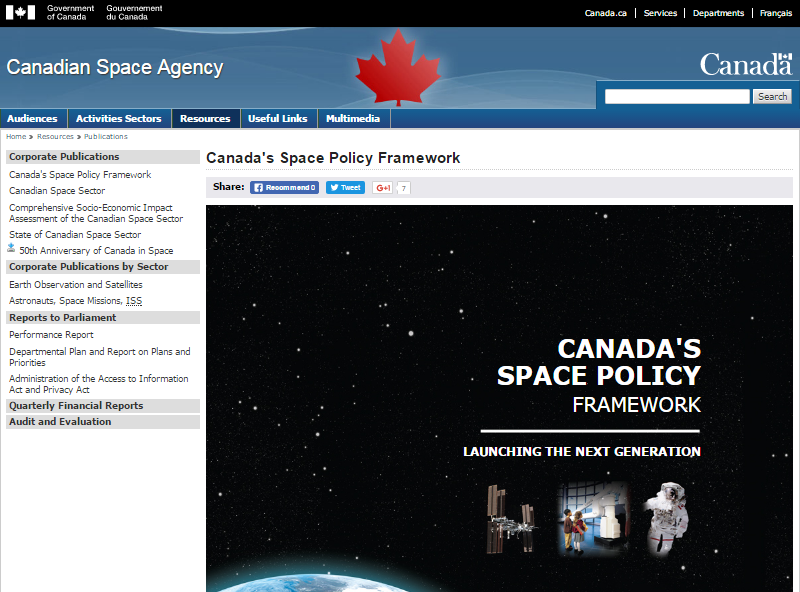Open Astronauts, Space Missions, ISS link
The width and height of the screenshot is (800, 592).
76,301
